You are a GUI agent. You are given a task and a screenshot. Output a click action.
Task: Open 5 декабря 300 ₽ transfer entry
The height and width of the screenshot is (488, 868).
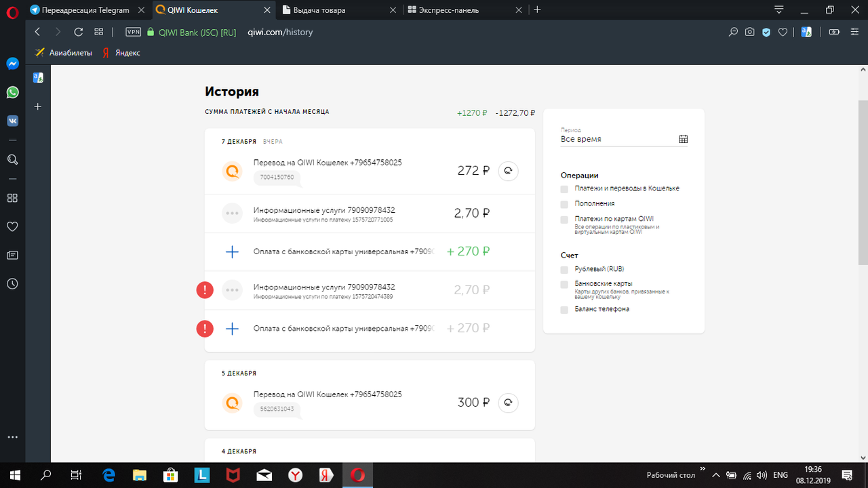[370, 403]
